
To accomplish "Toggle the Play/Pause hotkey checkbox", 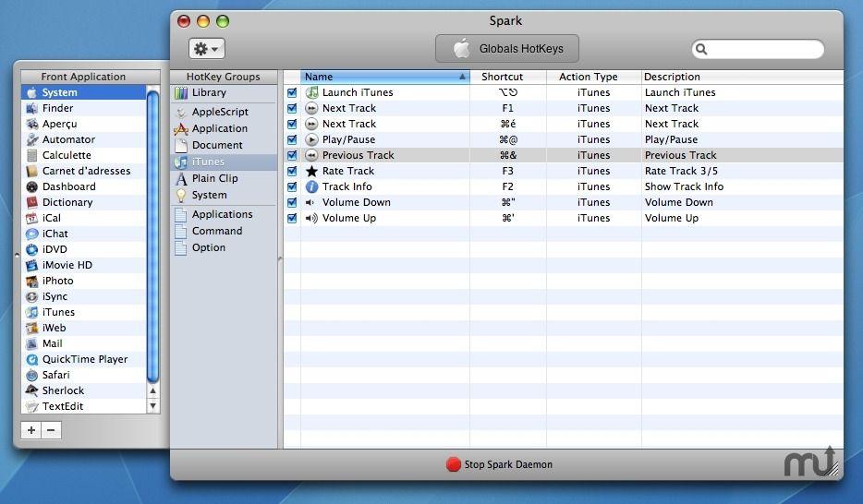I will tap(292, 139).
